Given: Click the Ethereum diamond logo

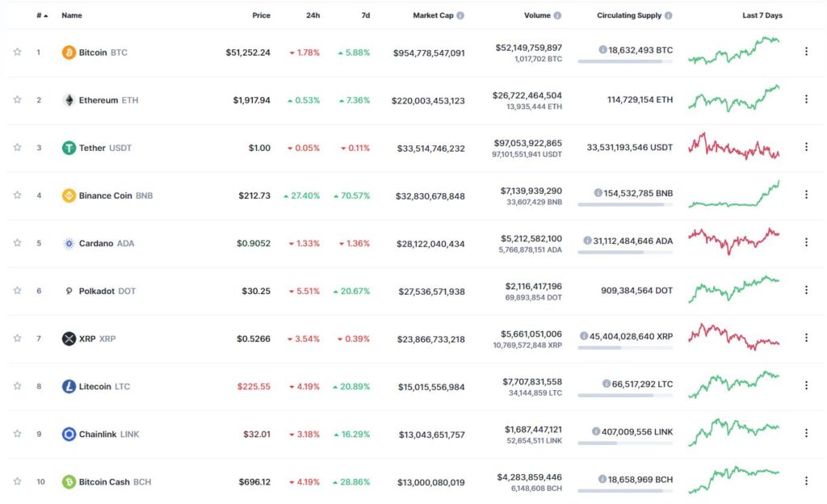Looking at the screenshot, I should click(69, 100).
